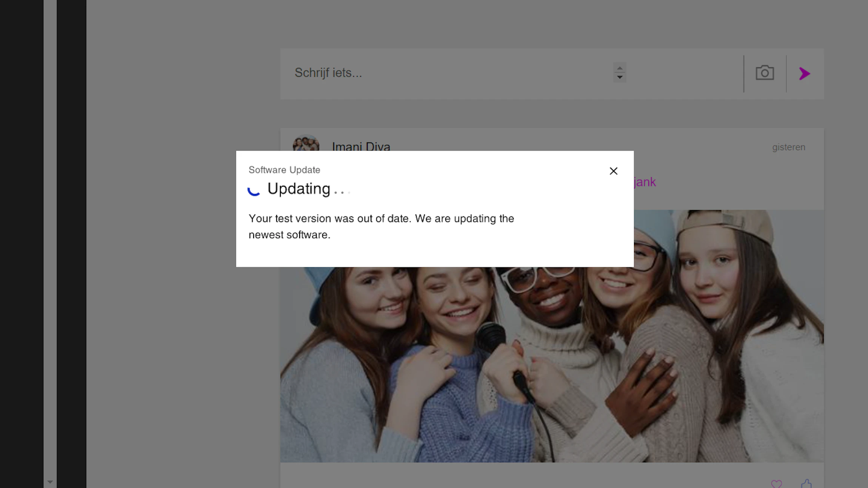Viewport: 868px width, 488px height.
Task: Click the camera icon to add photo
Action: (x=765, y=73)
